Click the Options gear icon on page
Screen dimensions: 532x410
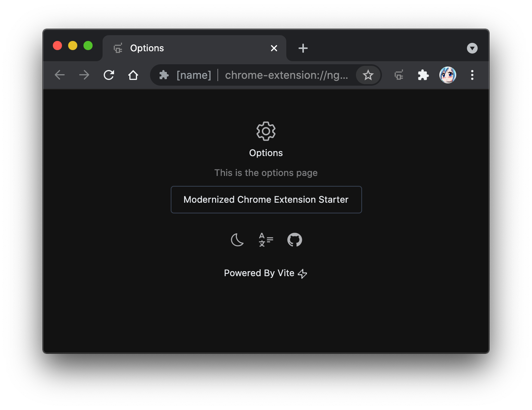(x=266, y=131)
